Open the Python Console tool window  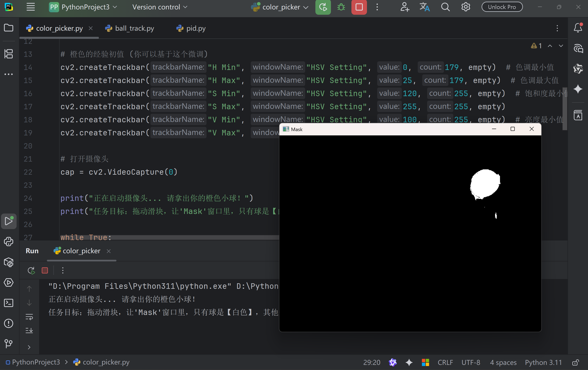point(9,242)
